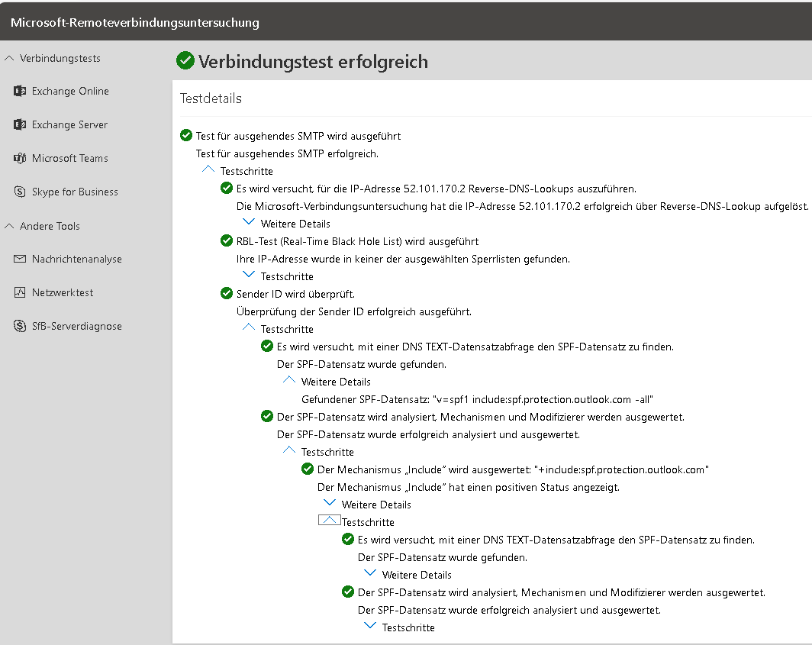Click the Testdetails heading
This screenshot has height=645, width=812.
[211, 98]
